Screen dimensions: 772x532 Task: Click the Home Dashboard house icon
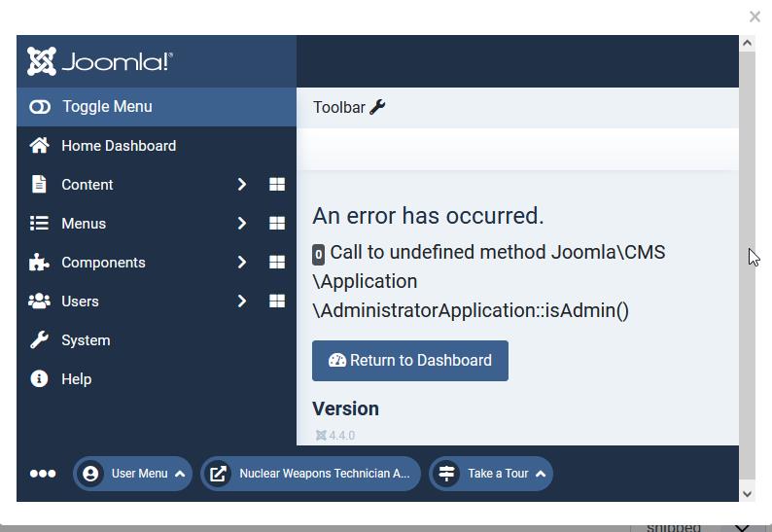point(40,145)
